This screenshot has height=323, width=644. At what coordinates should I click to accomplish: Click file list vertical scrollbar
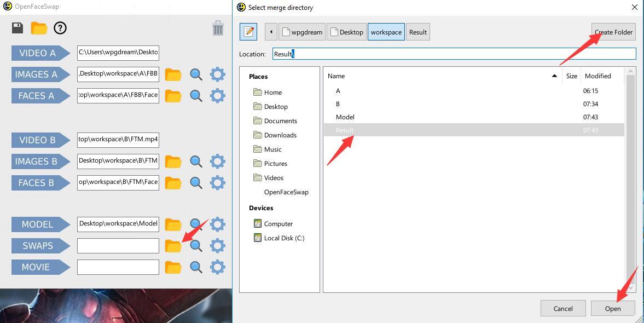(x=630, y=180)
